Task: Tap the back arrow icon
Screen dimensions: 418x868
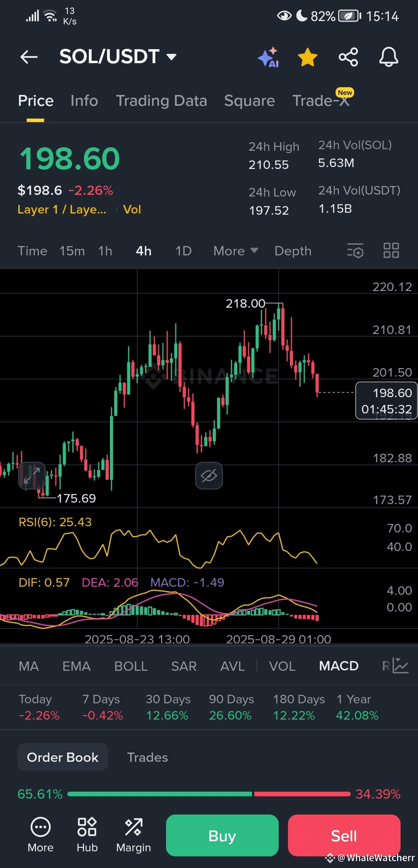Action: [x=29, y=57]
